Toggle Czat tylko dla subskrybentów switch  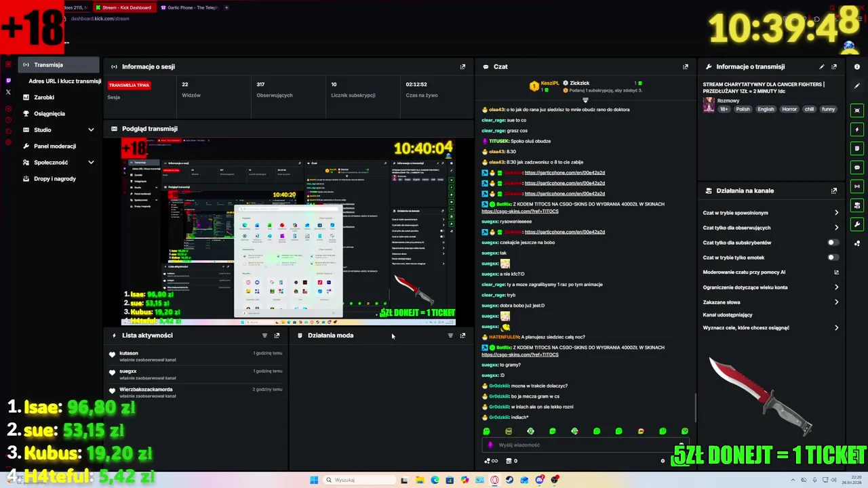tap(833, 243)
